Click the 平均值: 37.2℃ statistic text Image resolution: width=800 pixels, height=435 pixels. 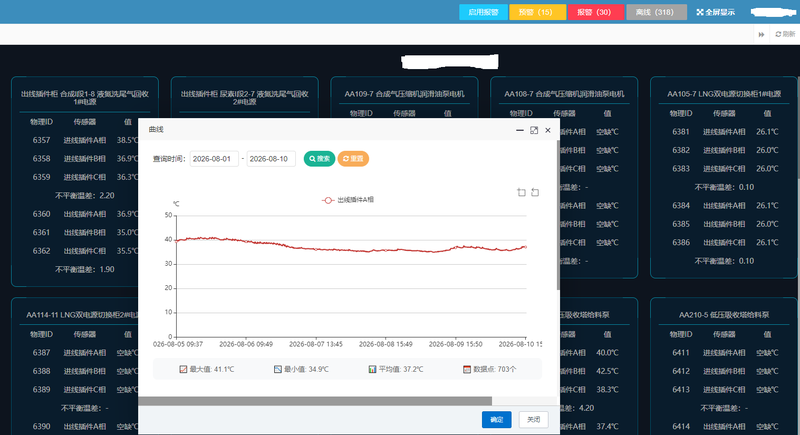[401, 369]
